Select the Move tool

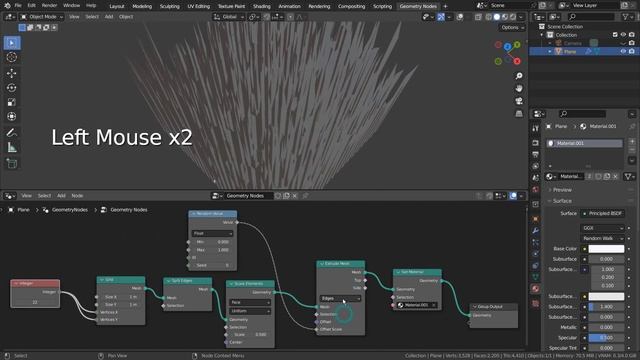click(12, 73)
